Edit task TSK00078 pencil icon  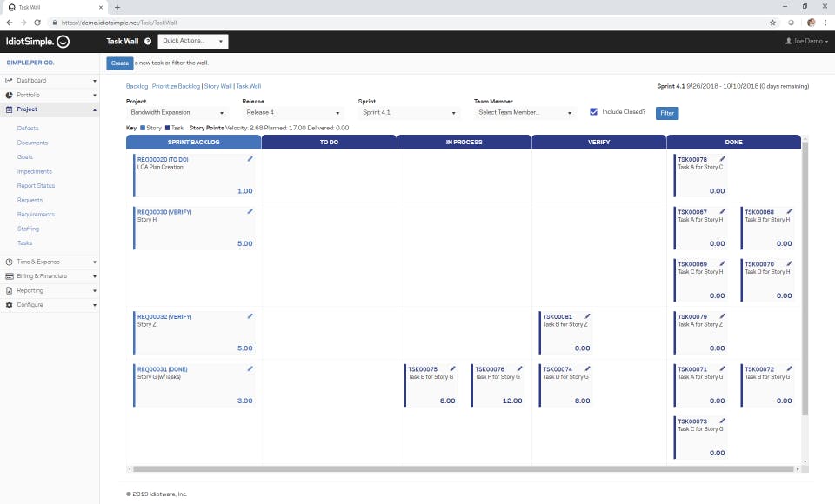[722, 159]
